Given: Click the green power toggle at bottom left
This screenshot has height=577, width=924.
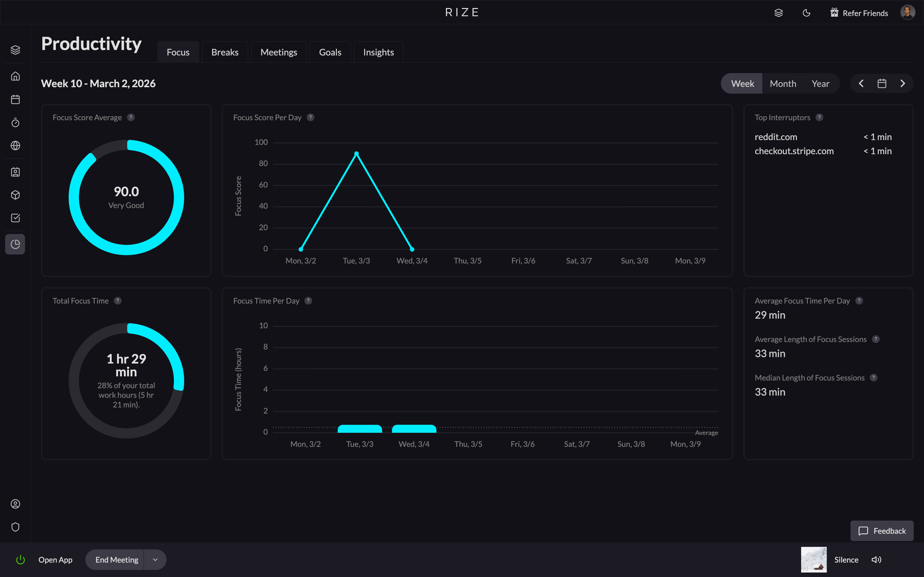Looking at the screenshot, I should [x=20, y=559].
